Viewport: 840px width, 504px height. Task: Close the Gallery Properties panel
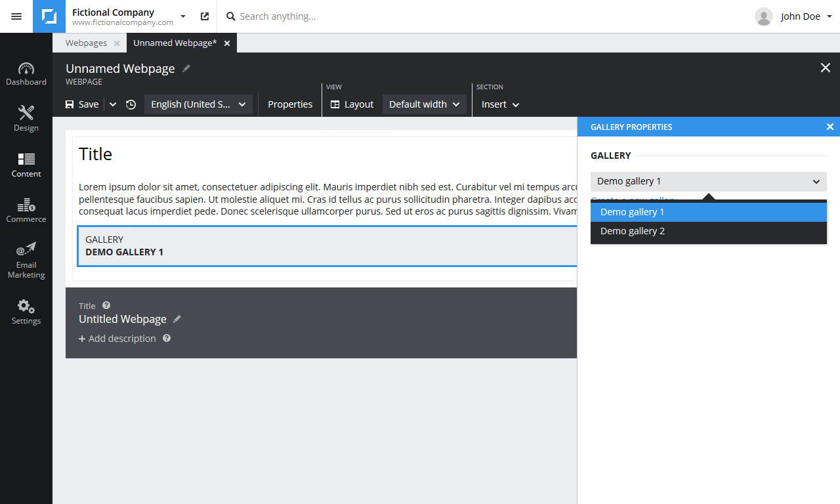(829, 127)
